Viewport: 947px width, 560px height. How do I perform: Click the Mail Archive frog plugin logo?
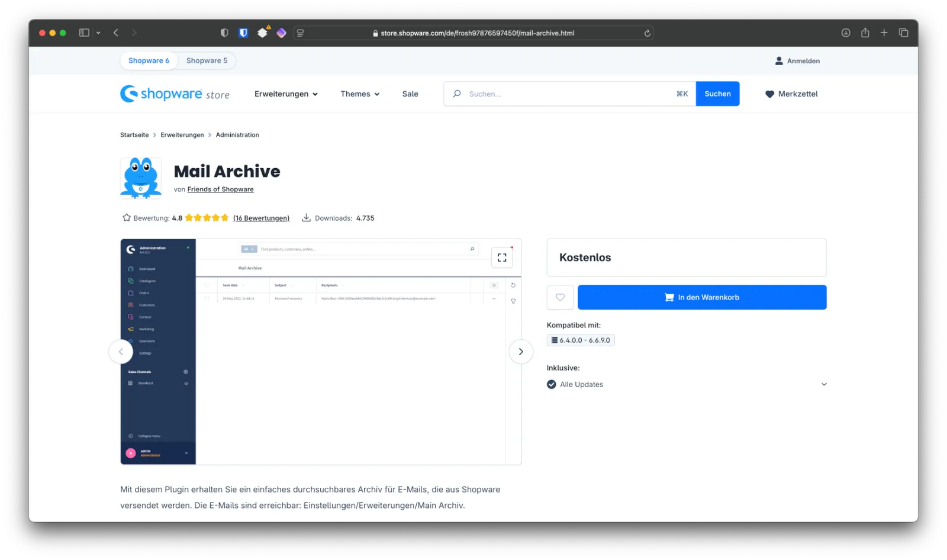pos(141,178)
